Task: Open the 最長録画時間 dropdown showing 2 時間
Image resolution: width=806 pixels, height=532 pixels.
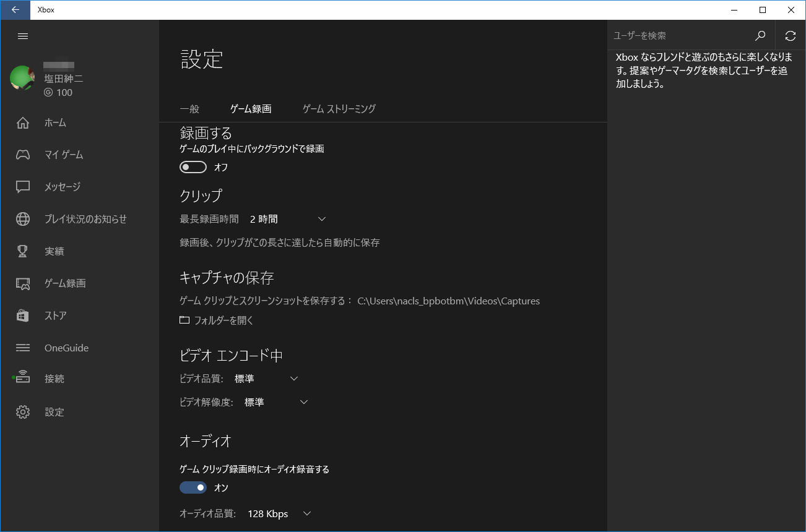Action: click(288, 219)
